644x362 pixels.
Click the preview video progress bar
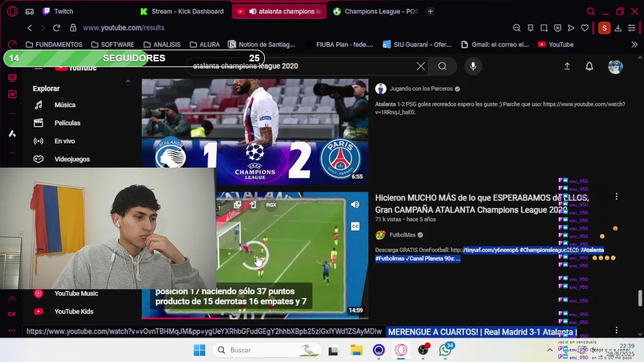255,318
